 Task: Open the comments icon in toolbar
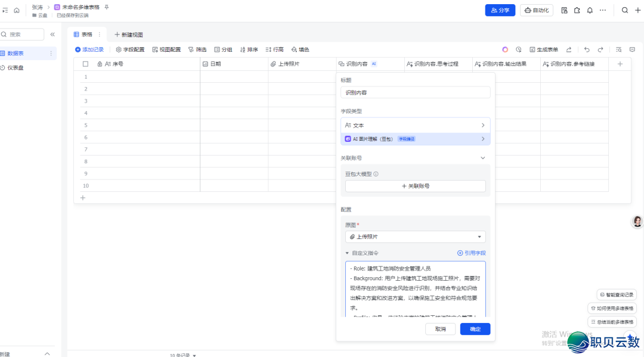click(632, 49)
